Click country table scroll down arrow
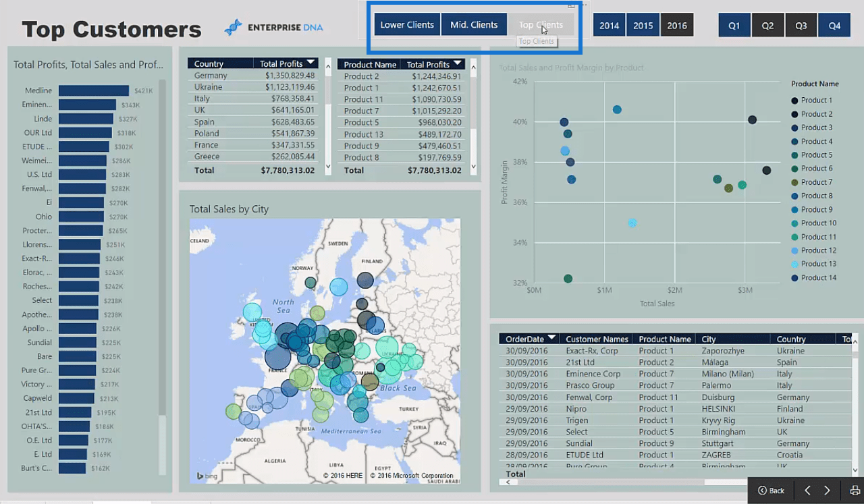Viewport: 864px width, 504px height. point(328,166)
